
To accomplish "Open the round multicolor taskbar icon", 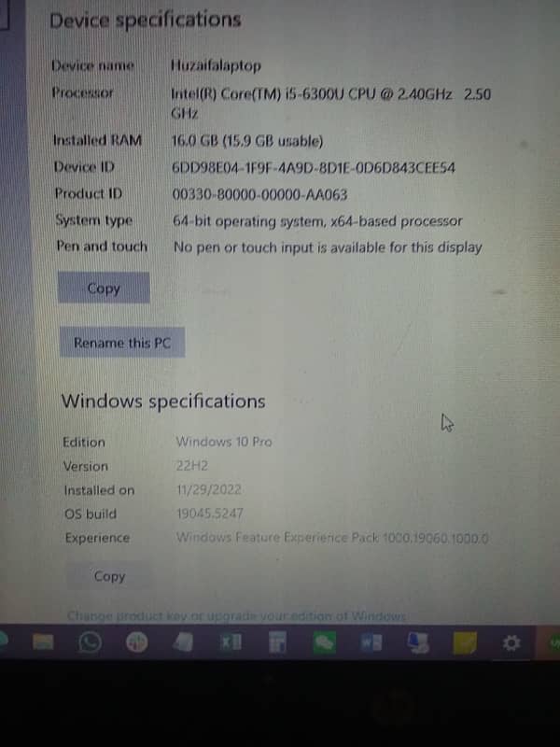I will 136,642.
